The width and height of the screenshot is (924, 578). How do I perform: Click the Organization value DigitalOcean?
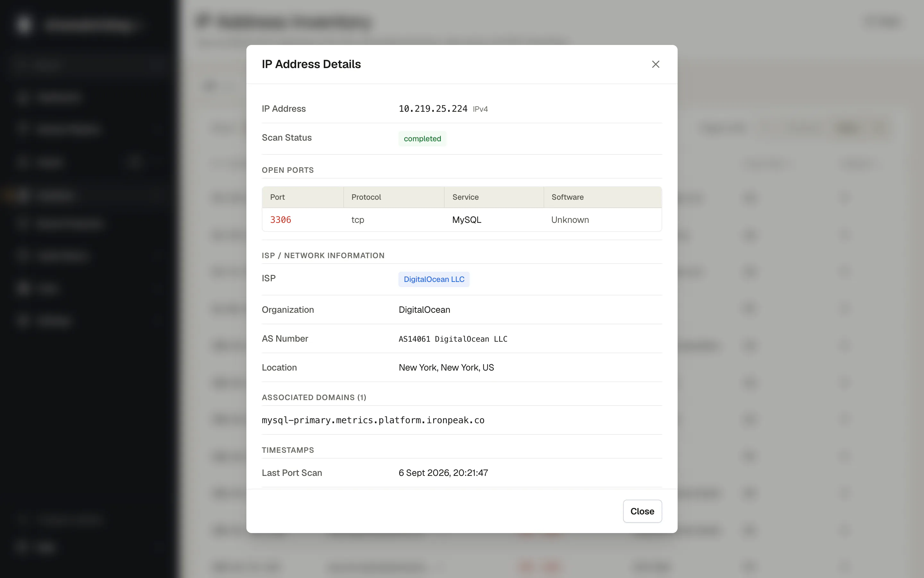pos(424,310)
